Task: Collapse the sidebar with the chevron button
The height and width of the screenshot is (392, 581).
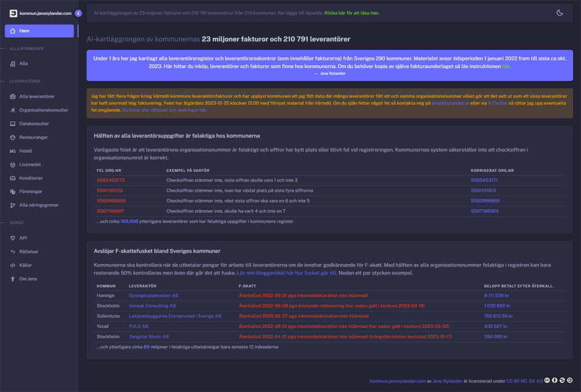Action: [78, 13]
